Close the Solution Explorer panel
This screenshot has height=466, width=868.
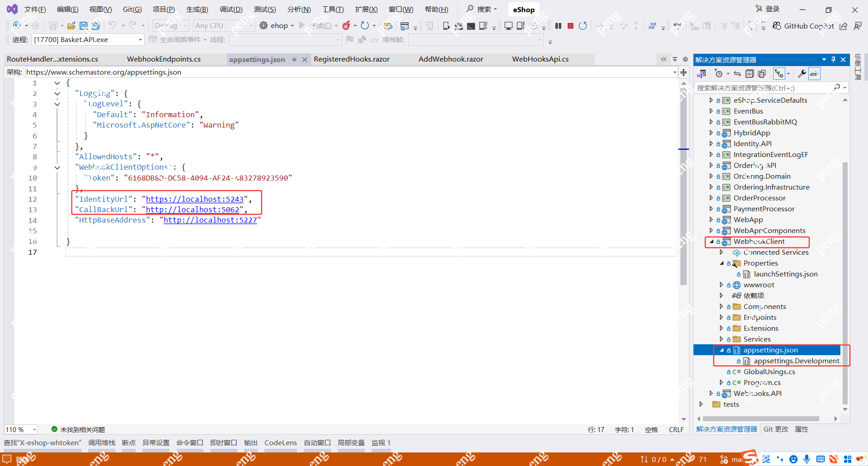coord(843,60)
